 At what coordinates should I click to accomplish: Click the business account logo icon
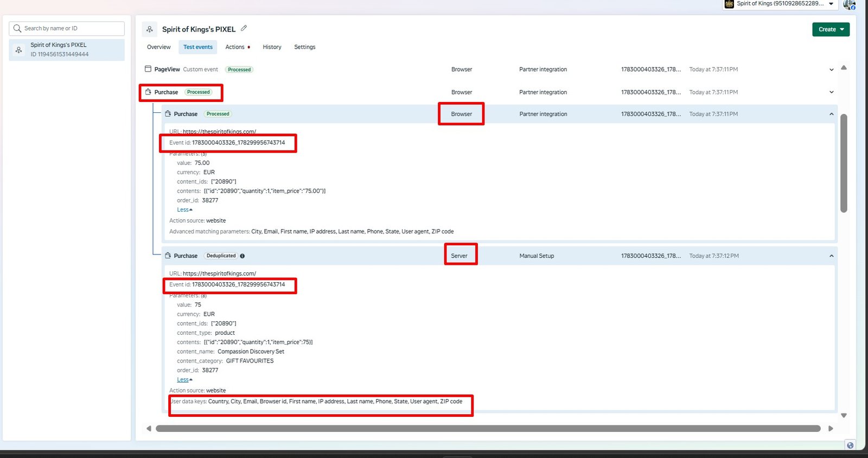pyautogui.click(x=729, y=4)
